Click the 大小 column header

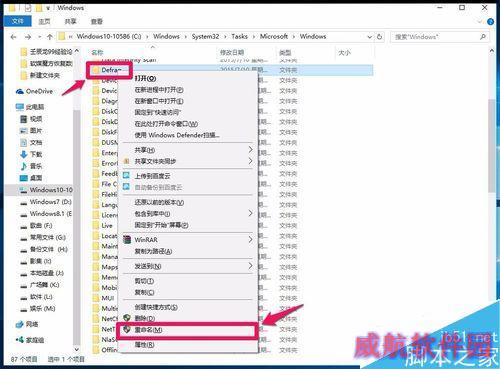pos(344,52)
